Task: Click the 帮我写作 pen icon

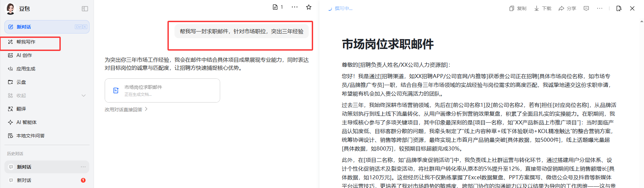Action: (10, 42)
